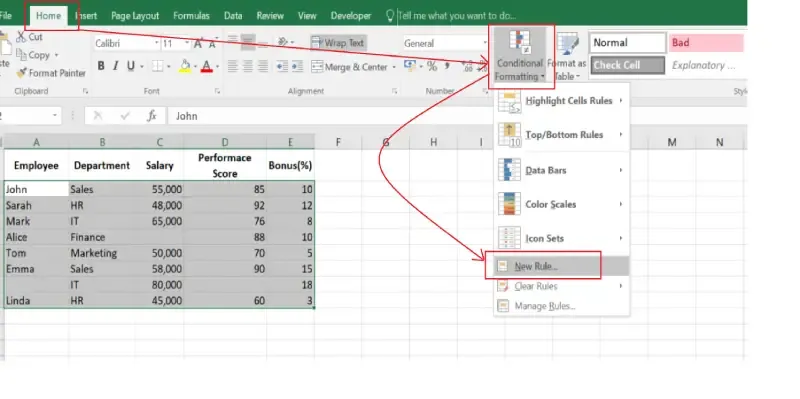Image resolution: width=800 pixels, height=399 pixels.
Task: Switch to the Formulas tab
Action: (191, 16)
